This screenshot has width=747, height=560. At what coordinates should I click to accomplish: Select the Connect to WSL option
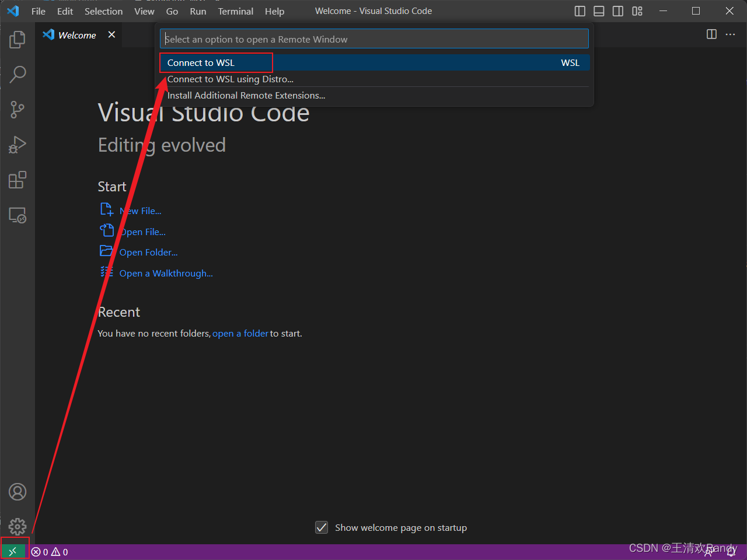pyautogui.click(x=374, y=62)
